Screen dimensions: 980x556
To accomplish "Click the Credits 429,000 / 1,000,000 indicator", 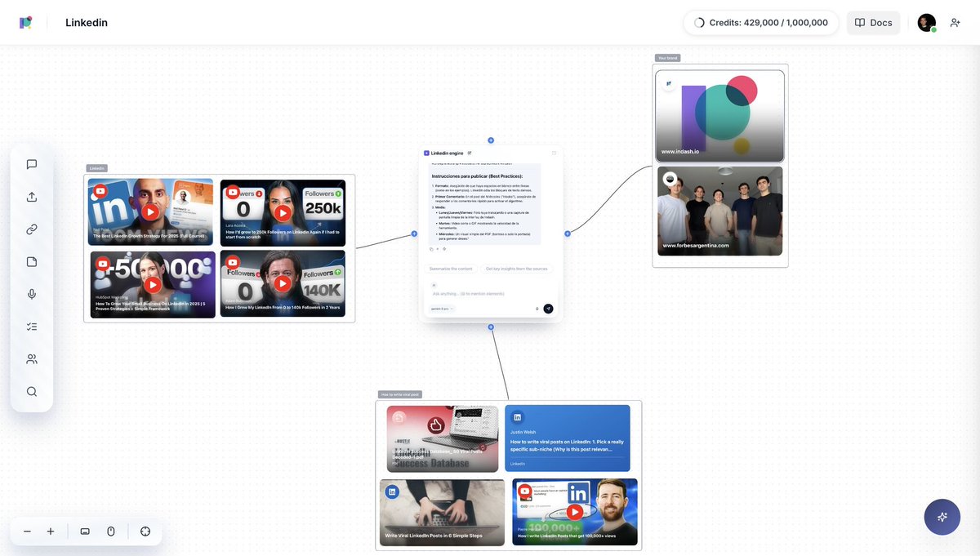I will coord(760,23).
